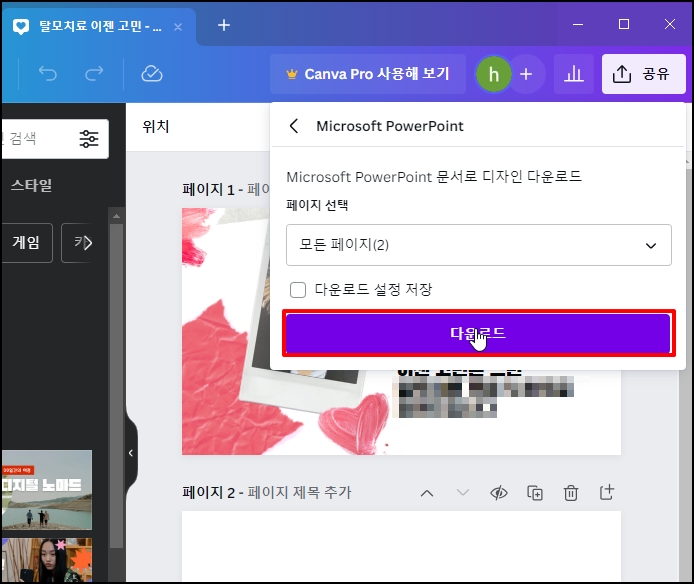Minimize the Canva window
Viewport: 694px width, 584px height.
(x=578, y=25)
